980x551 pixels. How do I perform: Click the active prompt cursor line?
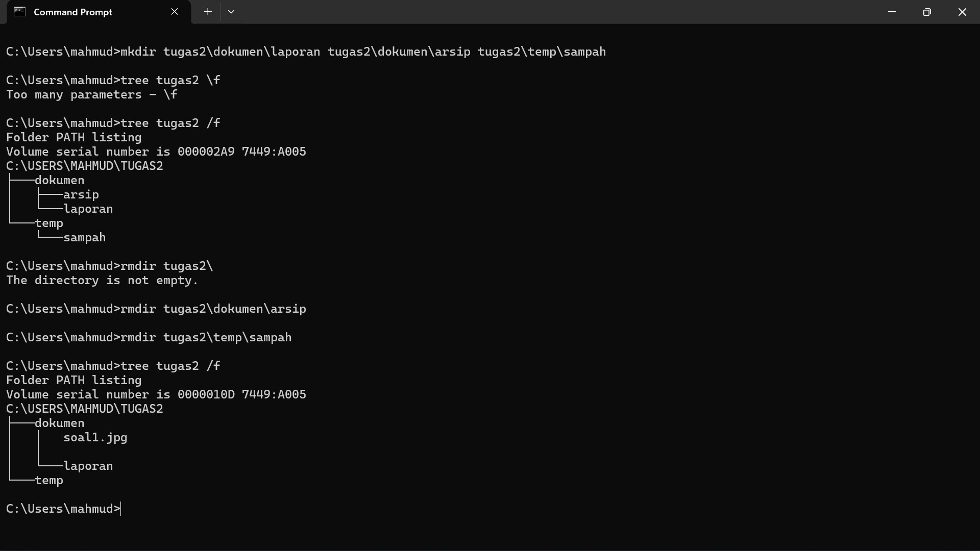64,509
